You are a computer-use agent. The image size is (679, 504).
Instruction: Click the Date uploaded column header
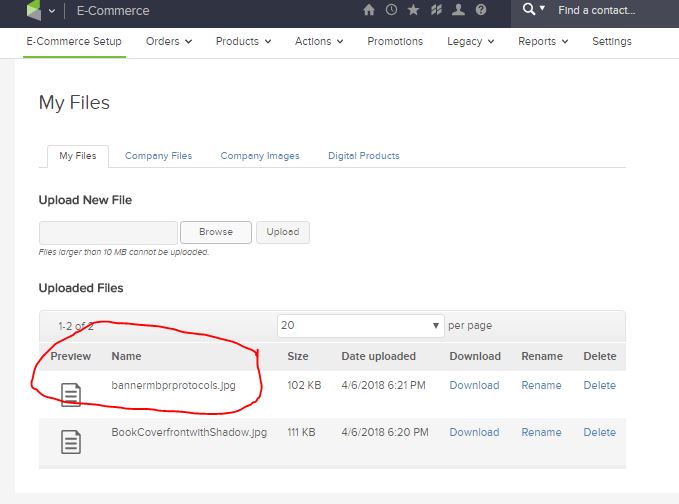click(378, 356)
